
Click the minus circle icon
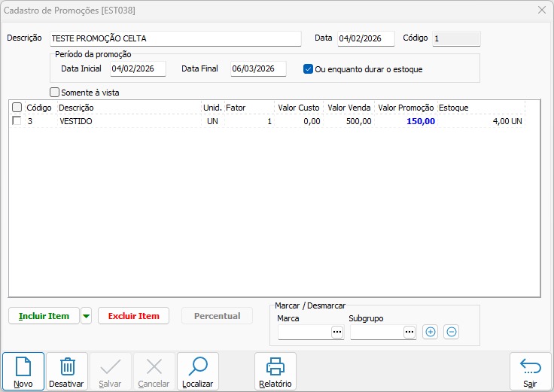tap(451, 332)
